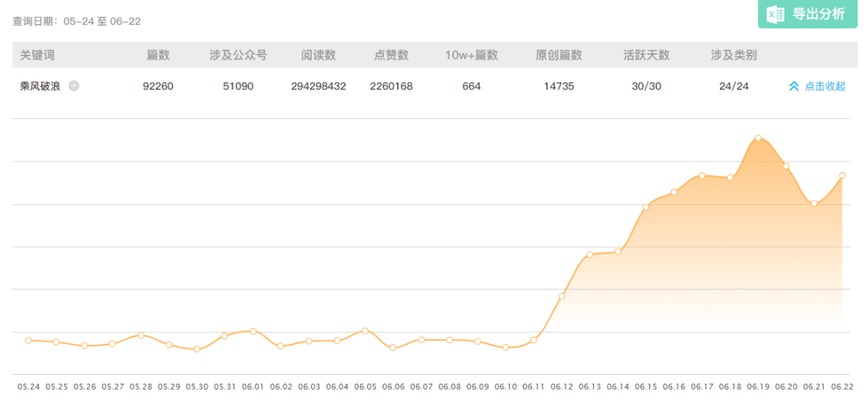Click the 涉及类别 column header

coord(734,55)
